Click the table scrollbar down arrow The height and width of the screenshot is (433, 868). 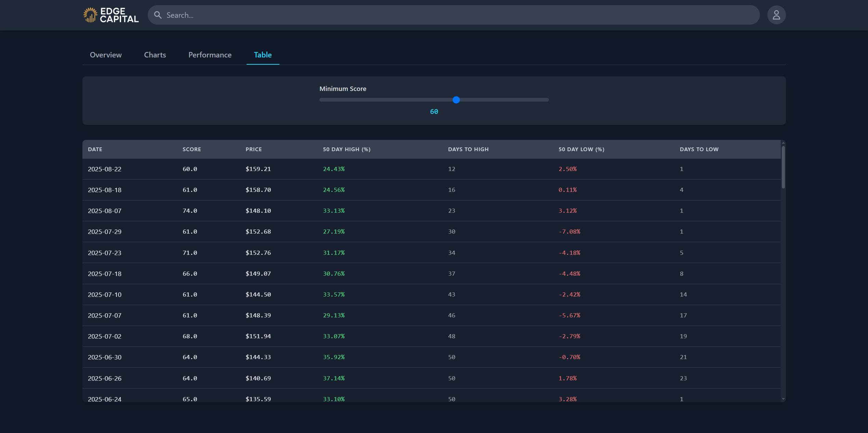(783, 399)
